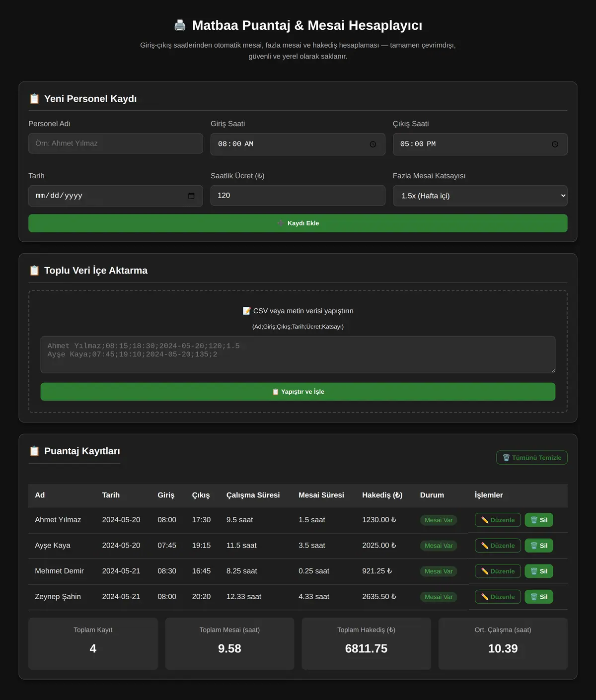596x700 pixels.
Task: Edit the Ahmet Yılmaz record
Action: pyautogui.click(x=498, y=520)
